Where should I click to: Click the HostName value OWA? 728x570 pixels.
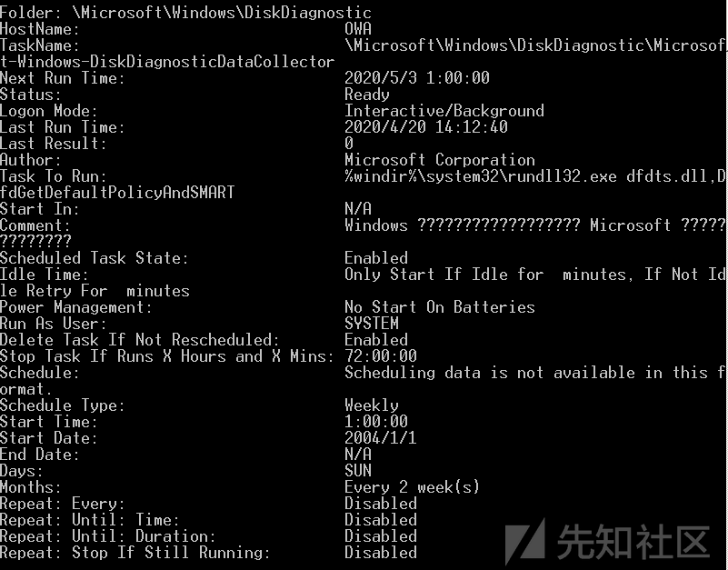[358, 29]
